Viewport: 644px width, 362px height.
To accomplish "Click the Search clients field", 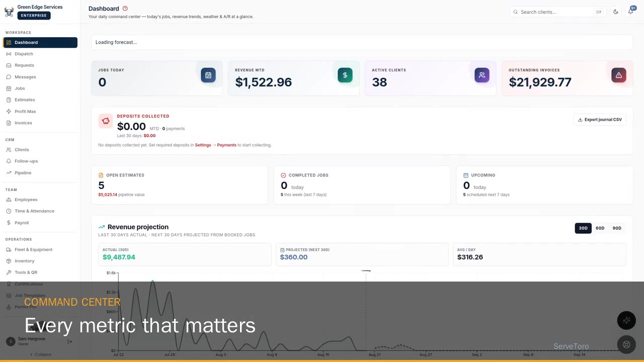I will tap(557, 12).
